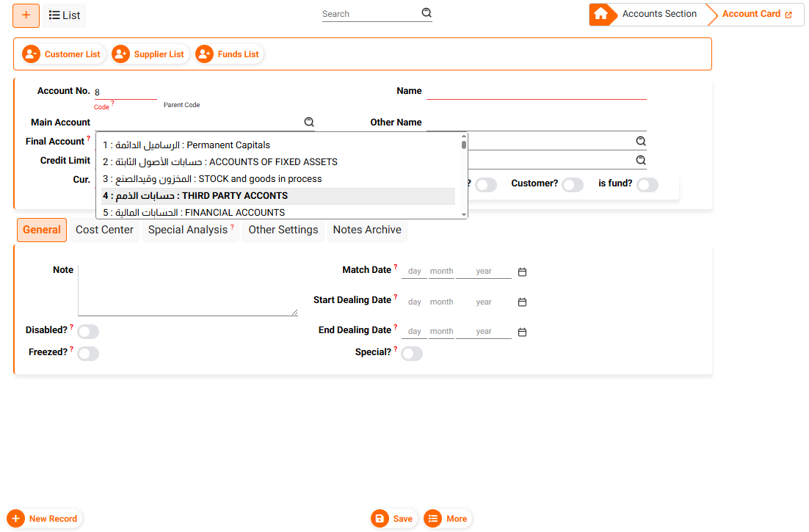Click the search magnifier icon
The width and height of the screenshot is (809, 532).
tap(427, 13)
